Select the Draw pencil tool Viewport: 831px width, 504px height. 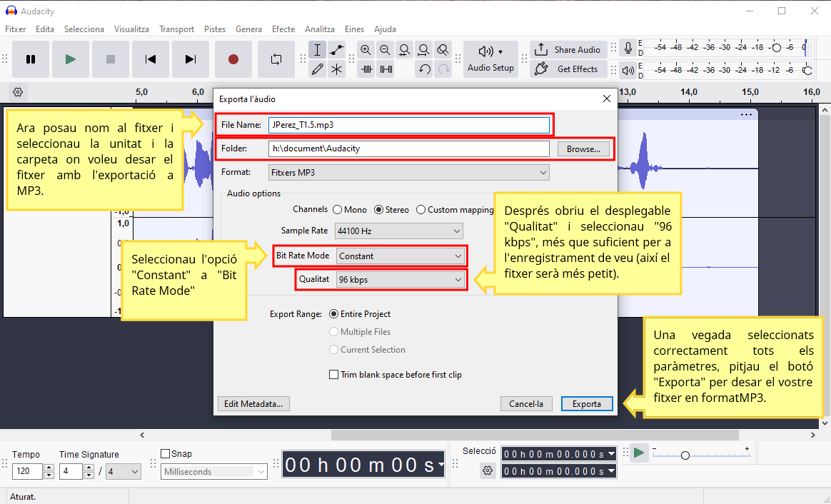click(x=317, y=69)
